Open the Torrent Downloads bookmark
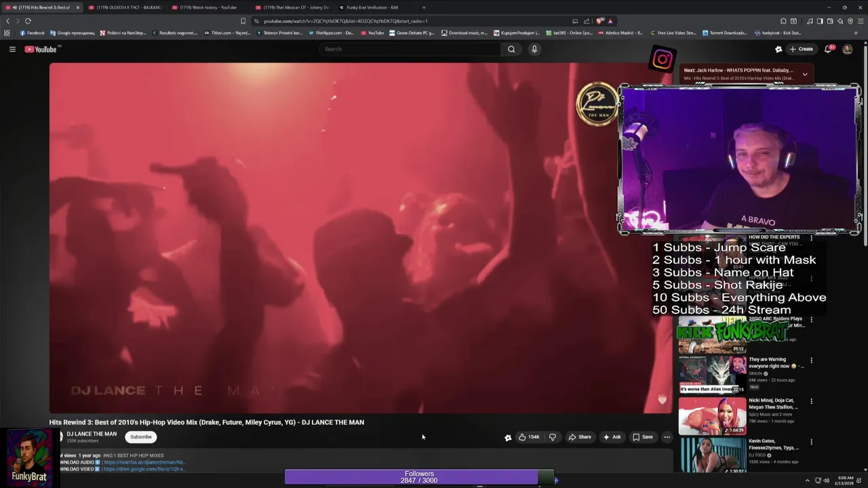868x488 pixels. tap(724, 33)
